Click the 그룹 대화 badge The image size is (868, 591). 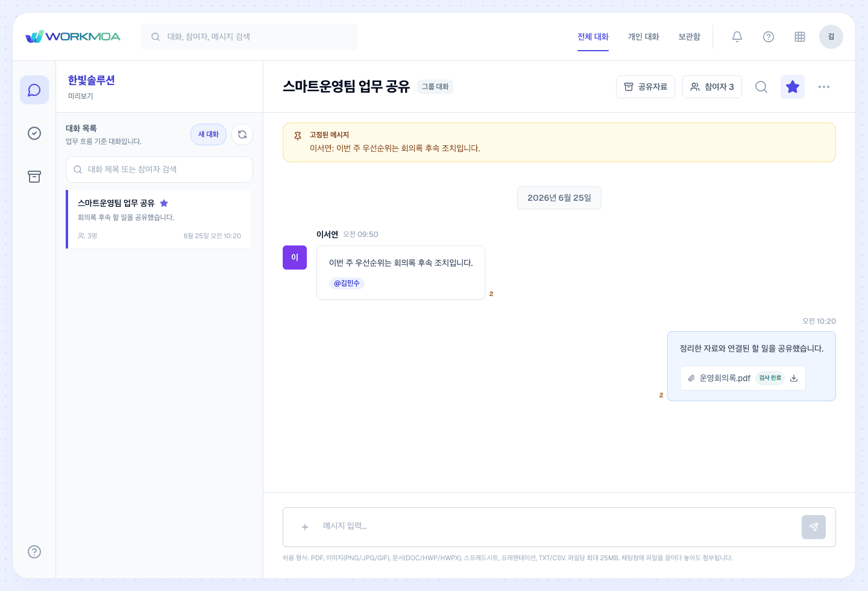click(x=435, y=87)
